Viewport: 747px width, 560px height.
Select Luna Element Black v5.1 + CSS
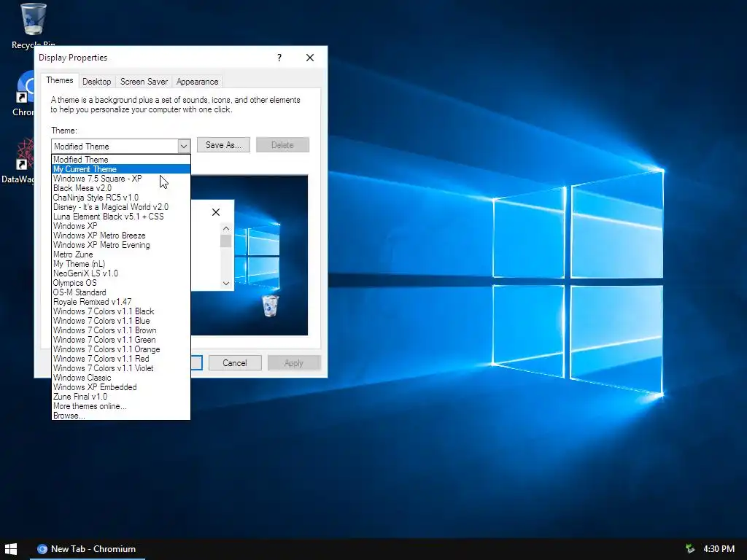[121, 217]
